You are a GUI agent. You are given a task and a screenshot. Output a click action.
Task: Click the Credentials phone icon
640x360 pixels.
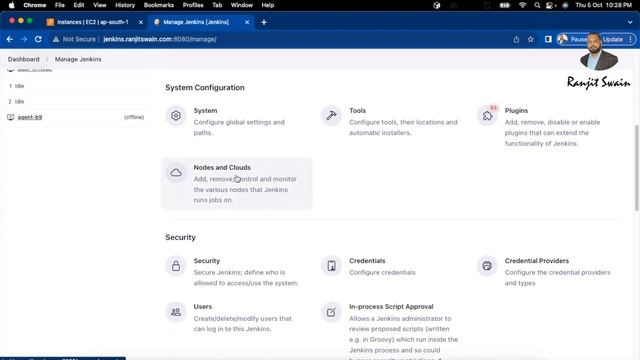click(x=331, y=266)
